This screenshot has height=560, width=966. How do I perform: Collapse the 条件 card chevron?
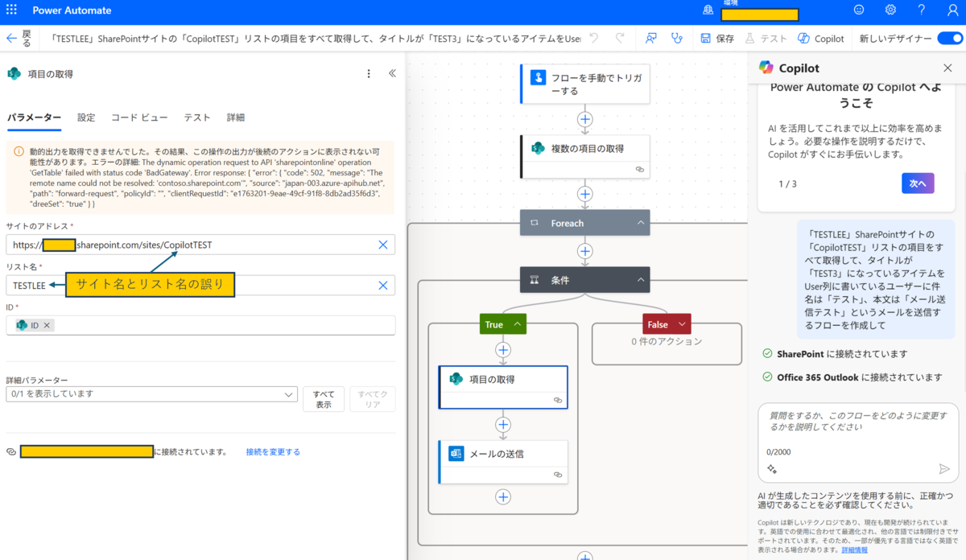point(642,280)
